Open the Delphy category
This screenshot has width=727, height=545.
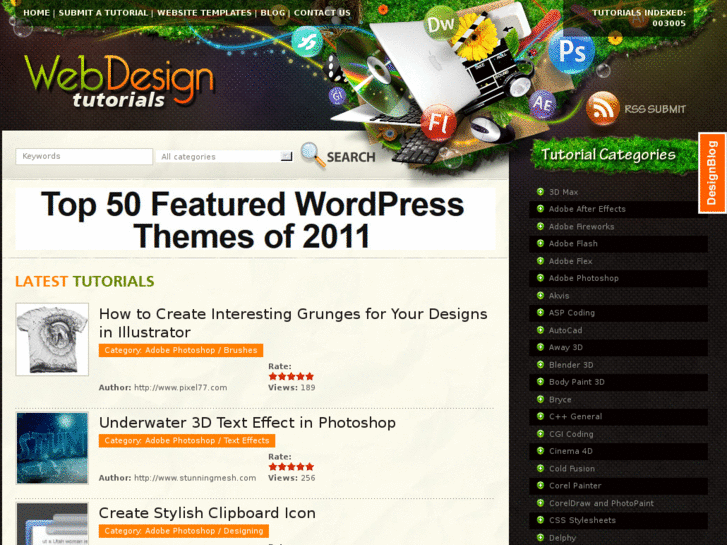562,538
